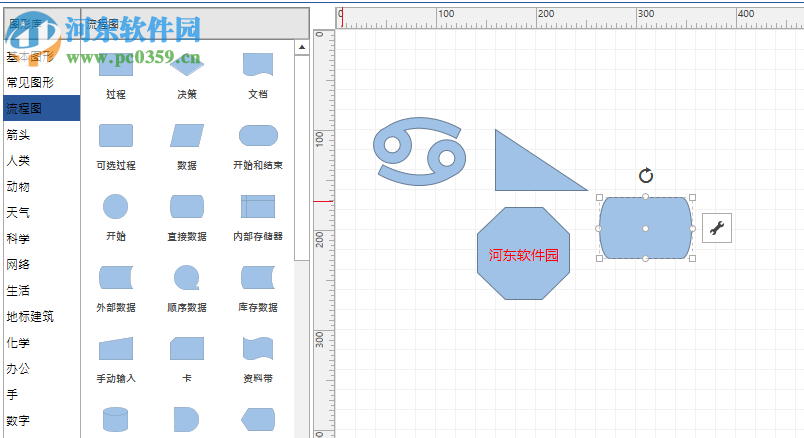804x438 pixels.
Task: Choose the 资料带 tape shape
Action: 258,348
